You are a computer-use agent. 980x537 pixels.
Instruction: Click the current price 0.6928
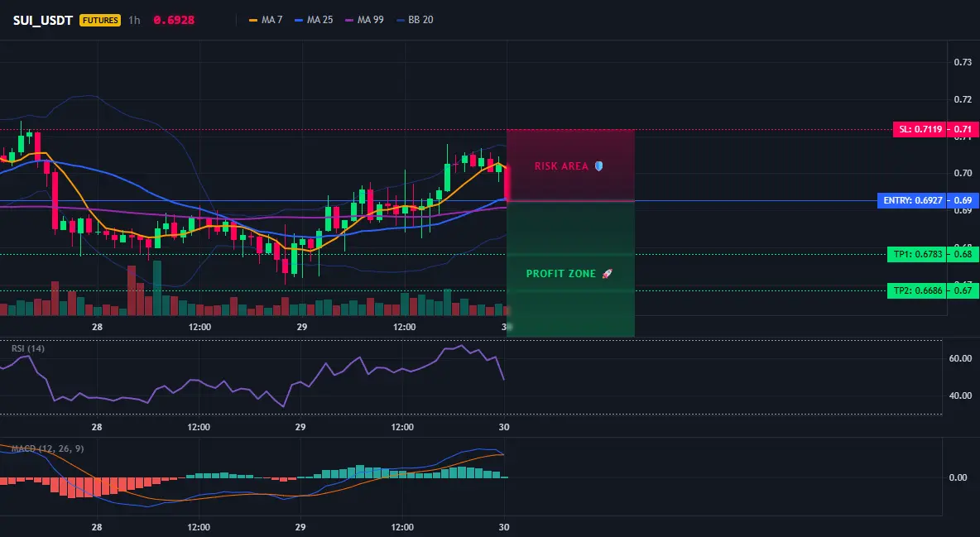(174, 20)
